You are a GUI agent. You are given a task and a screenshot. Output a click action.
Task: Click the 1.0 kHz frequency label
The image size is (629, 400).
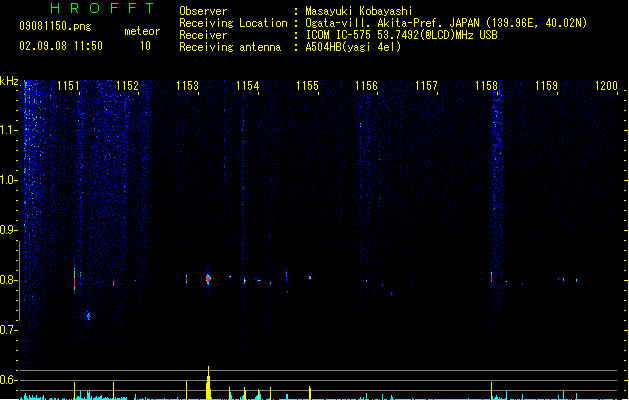(8, 180)
